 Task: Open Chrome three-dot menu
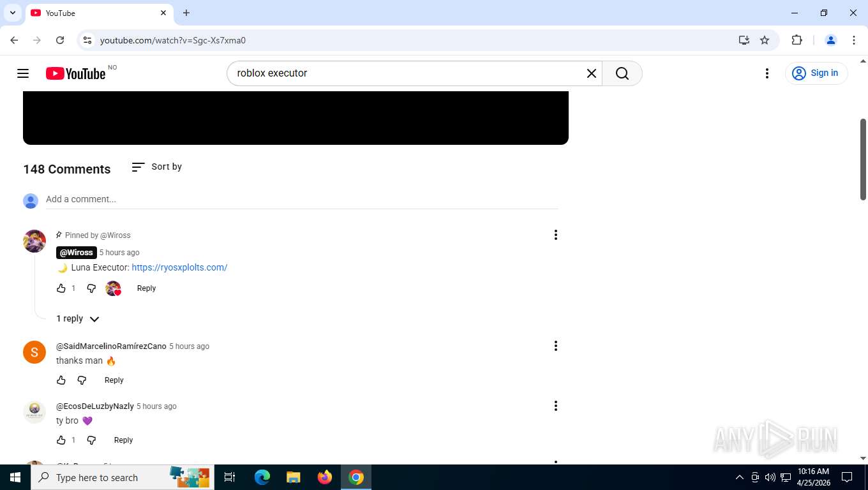click(854, 40)
